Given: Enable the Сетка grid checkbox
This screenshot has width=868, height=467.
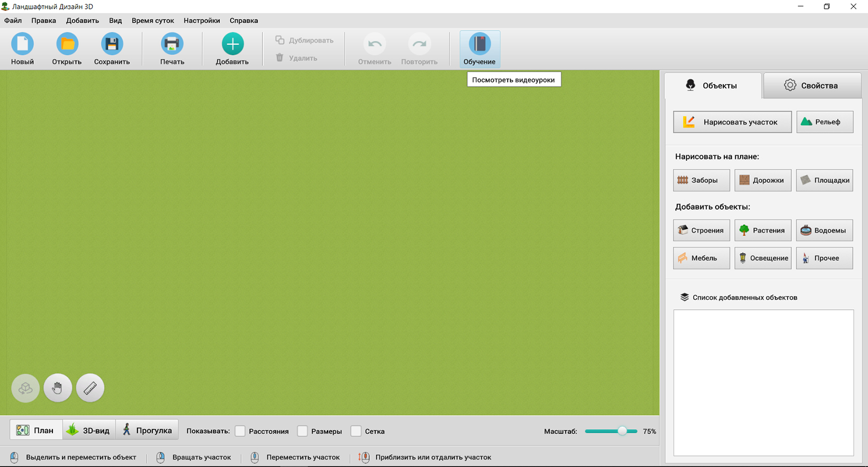Looking at the screenshot, I should pos(356,431).
